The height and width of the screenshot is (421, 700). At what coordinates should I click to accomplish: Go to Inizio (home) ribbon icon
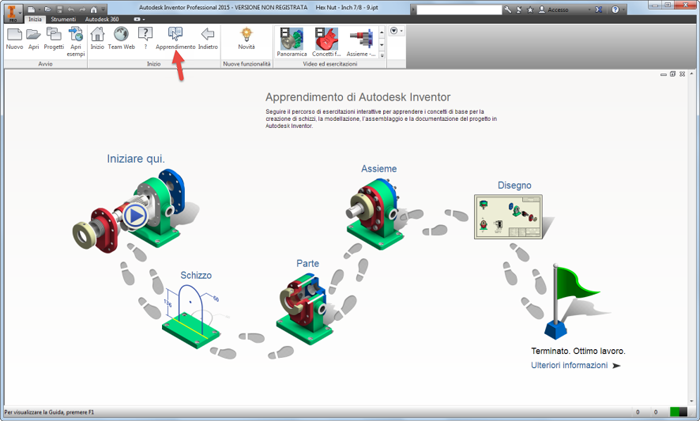pyautogui.click(x=97, y=38)
